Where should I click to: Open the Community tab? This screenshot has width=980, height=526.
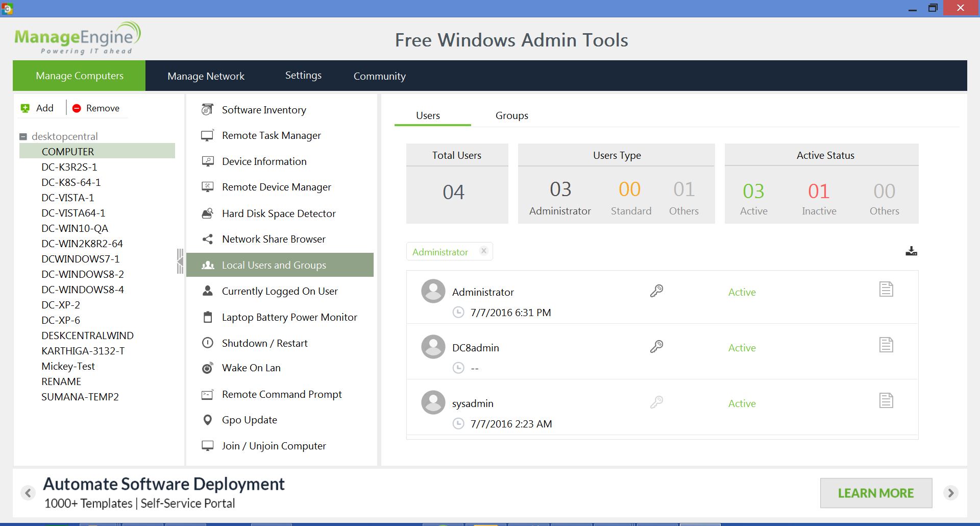point(379,76)
